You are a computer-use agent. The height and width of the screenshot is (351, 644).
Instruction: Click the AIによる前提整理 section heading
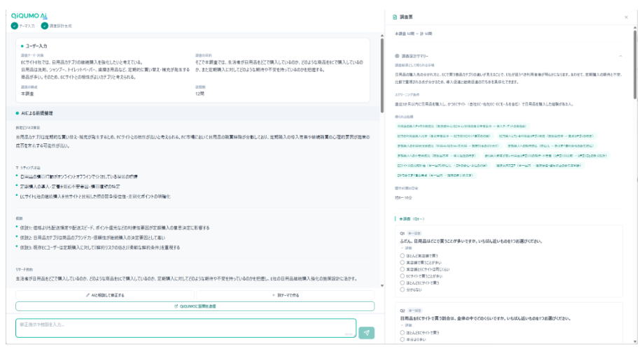[x=37, y=113]
